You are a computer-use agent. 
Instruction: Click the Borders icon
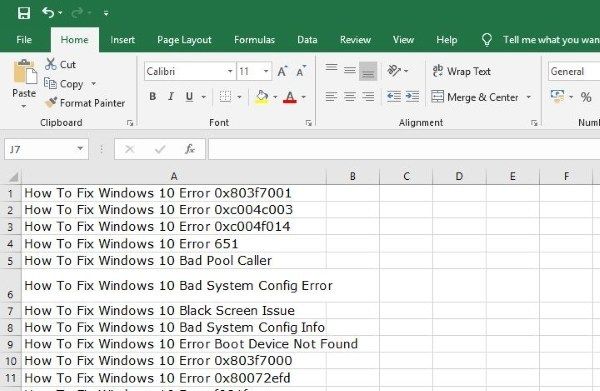(225, 96)
